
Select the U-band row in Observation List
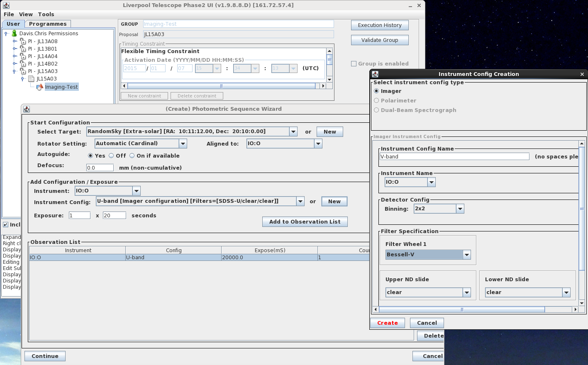tap(199, 258)
